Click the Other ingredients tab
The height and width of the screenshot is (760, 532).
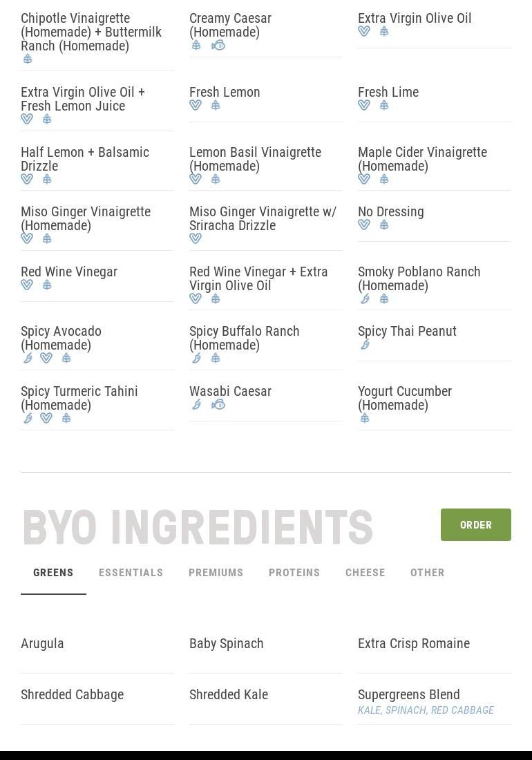coord(427,573)
